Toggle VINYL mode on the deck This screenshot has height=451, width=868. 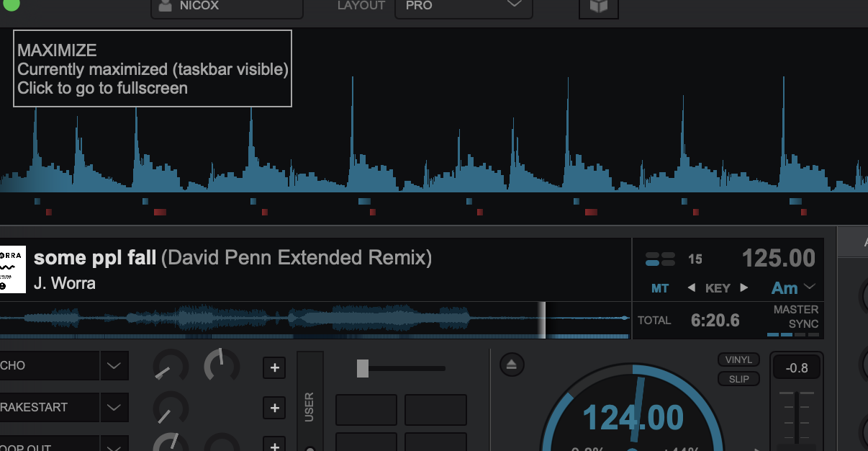click(x=738, y=360)
